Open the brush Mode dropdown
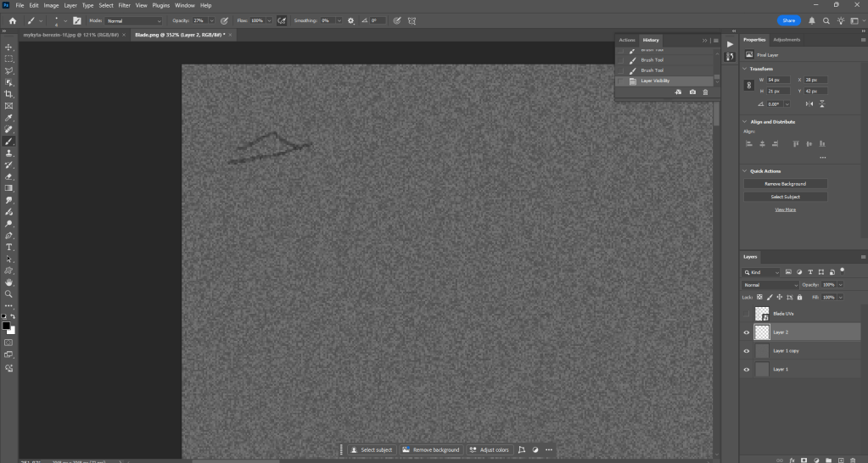The width and height of the screenshot is (868, 463). (x=133, y=20)
